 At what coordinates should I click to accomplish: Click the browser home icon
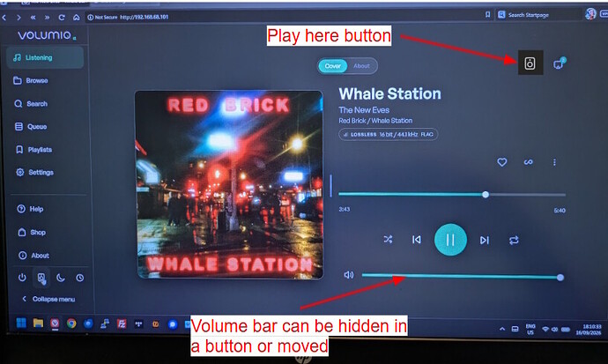coord(77,18)
